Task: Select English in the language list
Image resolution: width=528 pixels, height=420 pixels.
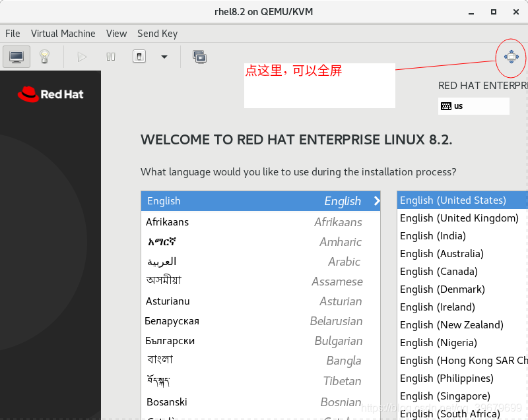Action: pyautogui.click(x=261, y=201)
